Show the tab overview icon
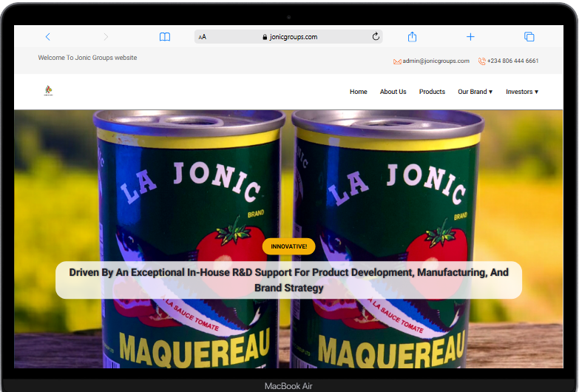The height and width of the screenshot is (392, 579). click(x=529, y=36)
